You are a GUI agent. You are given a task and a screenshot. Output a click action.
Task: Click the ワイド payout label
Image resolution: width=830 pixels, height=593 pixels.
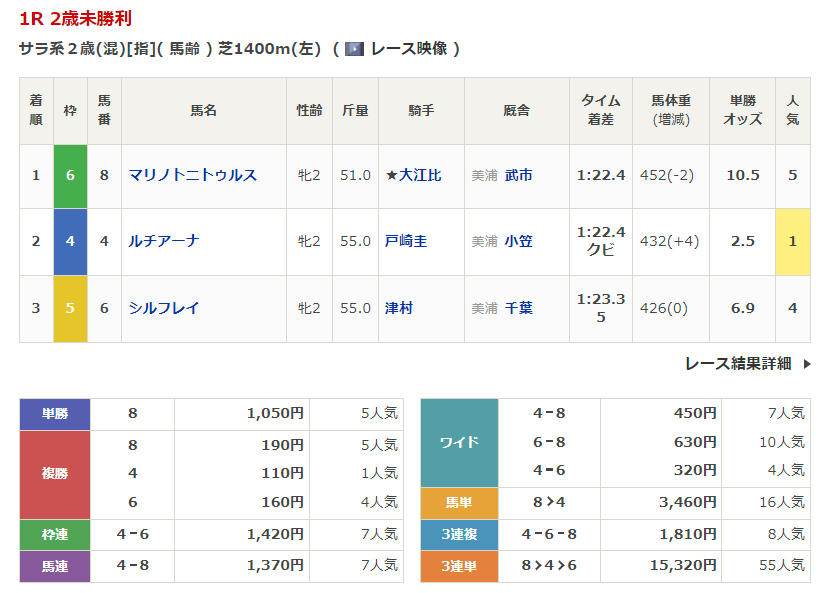click(x=459, y=442)
